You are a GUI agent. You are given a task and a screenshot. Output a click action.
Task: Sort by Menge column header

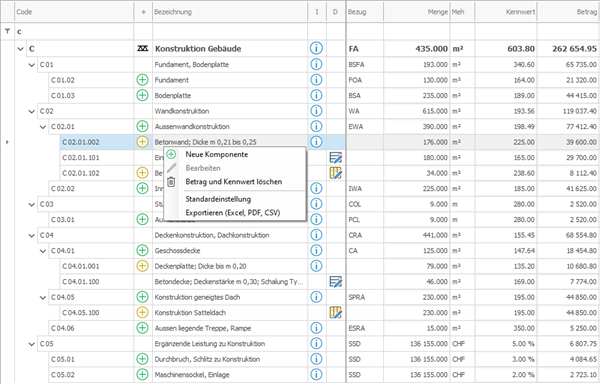[416, 12]
